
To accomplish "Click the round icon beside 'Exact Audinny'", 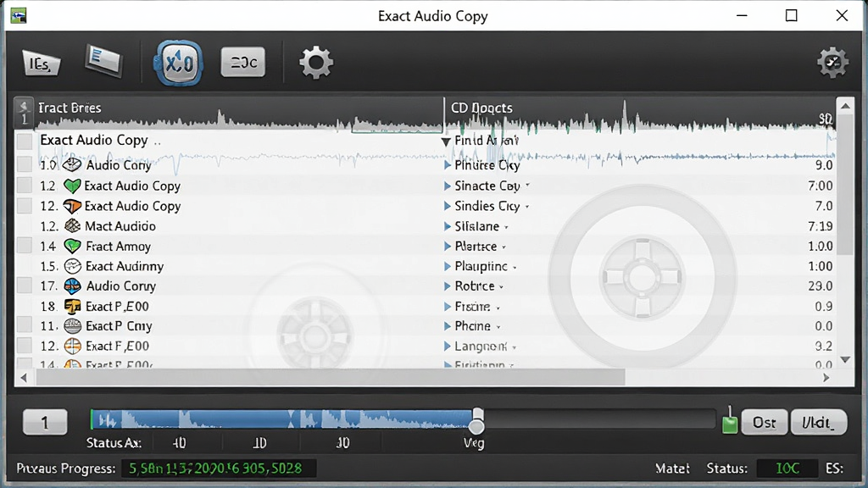I will tap(73, 266).
